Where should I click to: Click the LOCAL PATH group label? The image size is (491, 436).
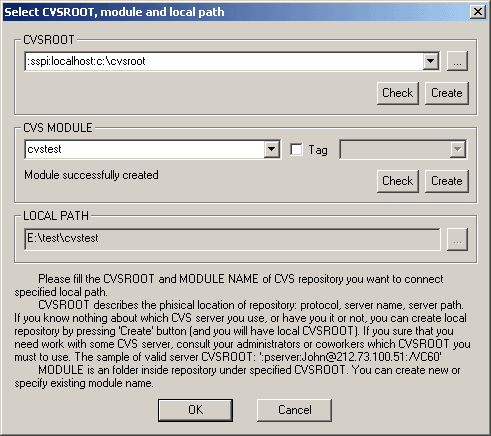coord(56,216)
